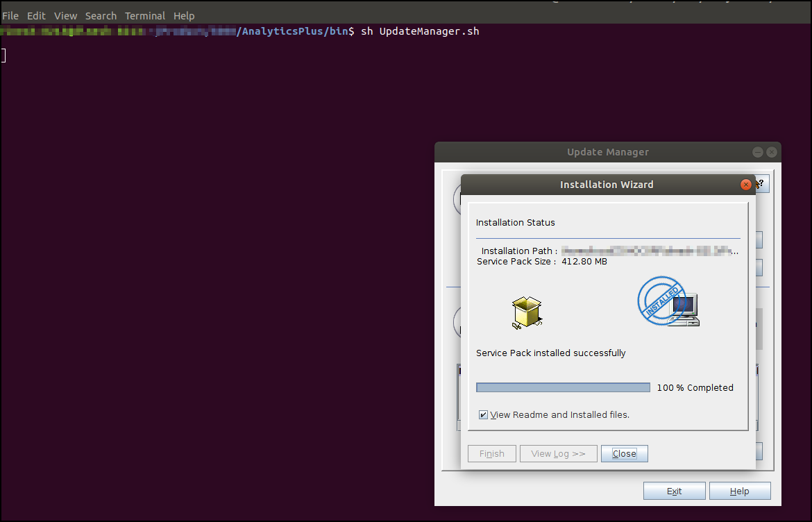The image size is (812, 522).
Task: Open the View menu in terminal
Action: pyautogui.click(x=66, y=16)
